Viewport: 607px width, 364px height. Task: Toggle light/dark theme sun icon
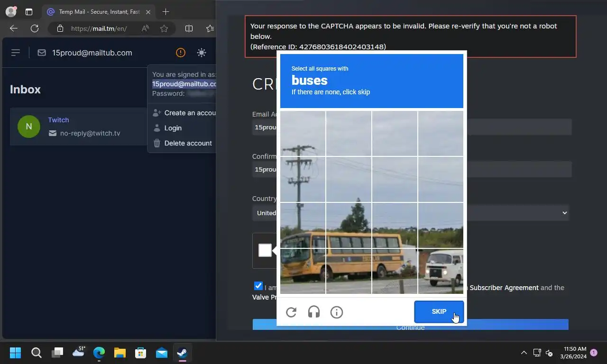[202, 53]
